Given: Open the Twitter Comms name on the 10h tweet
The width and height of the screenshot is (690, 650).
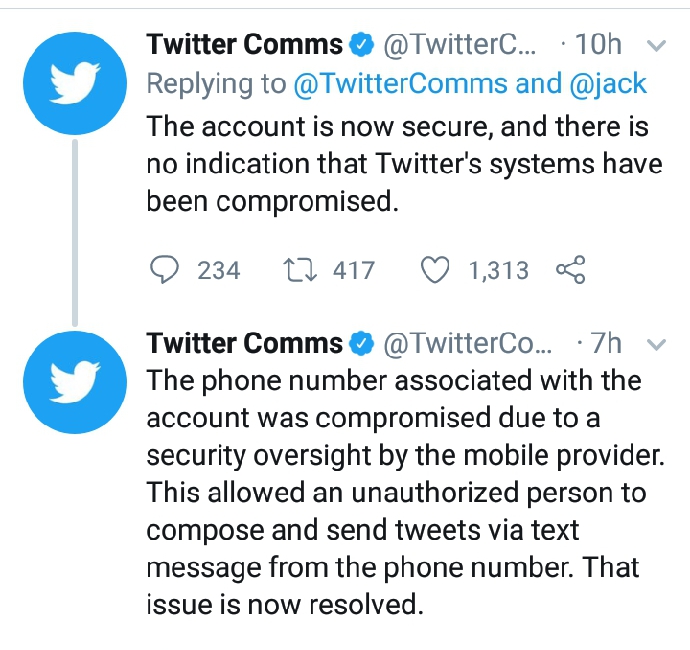Looking at the screenshot, I should pyautogui.click(x=245, y=44).
